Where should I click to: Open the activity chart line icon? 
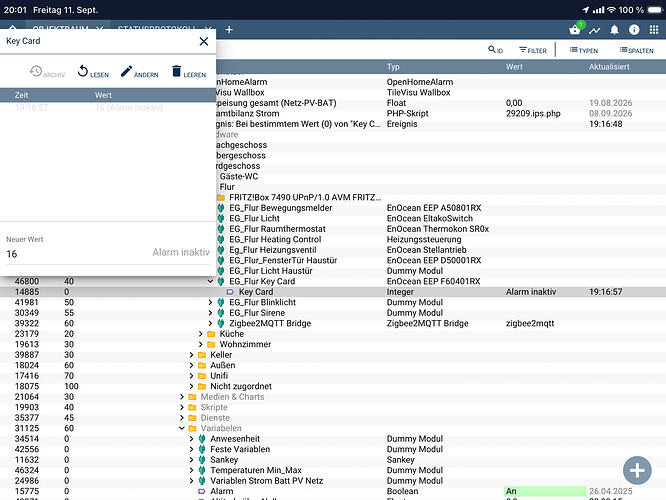click(x=594, y=30)
